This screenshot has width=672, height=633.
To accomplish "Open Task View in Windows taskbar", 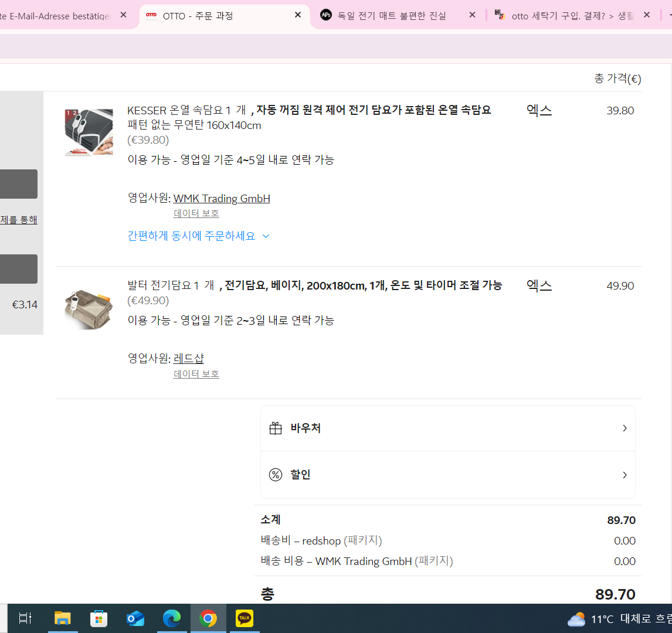I will tap(25, 618).
